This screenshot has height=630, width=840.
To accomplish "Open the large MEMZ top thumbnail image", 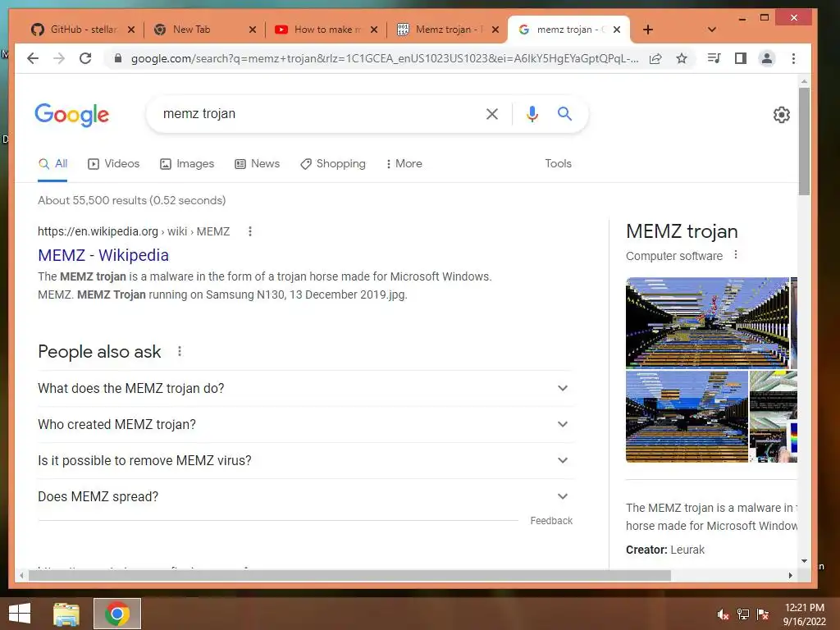I will [x=707, y=323].
